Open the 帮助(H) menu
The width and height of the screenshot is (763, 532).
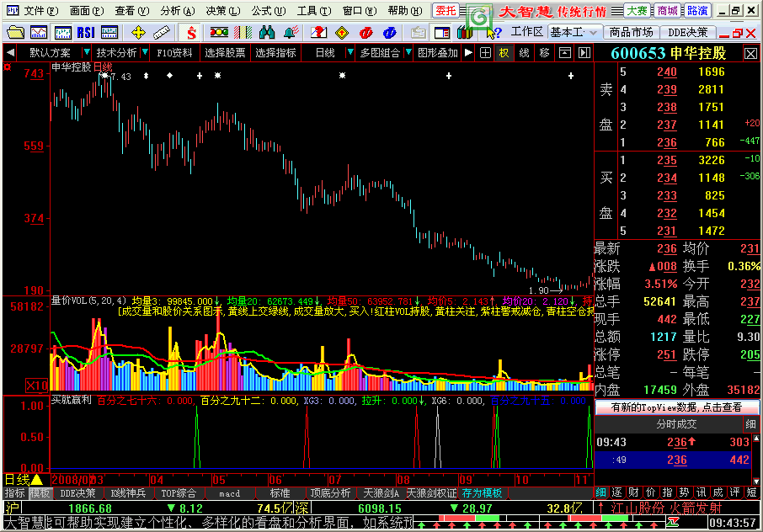tap(405, 11)
